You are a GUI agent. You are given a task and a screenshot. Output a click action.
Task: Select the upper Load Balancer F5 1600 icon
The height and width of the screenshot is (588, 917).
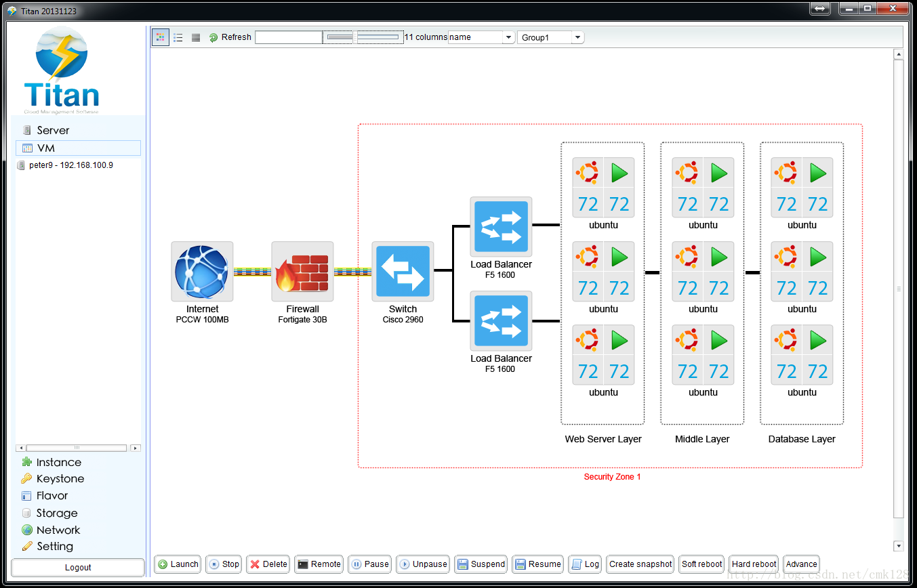click(x=501, y=227)
